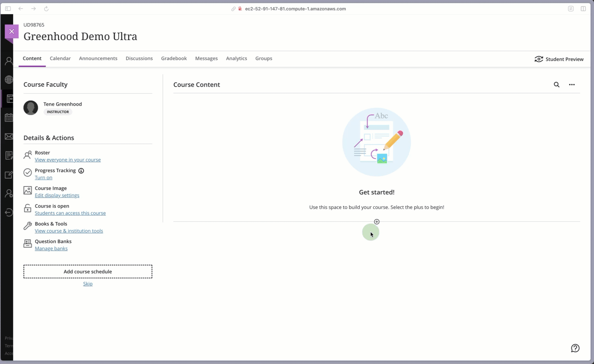Close the course panel with the X button
The height and width of the screenshot is (364, 594).
(12, 31)
